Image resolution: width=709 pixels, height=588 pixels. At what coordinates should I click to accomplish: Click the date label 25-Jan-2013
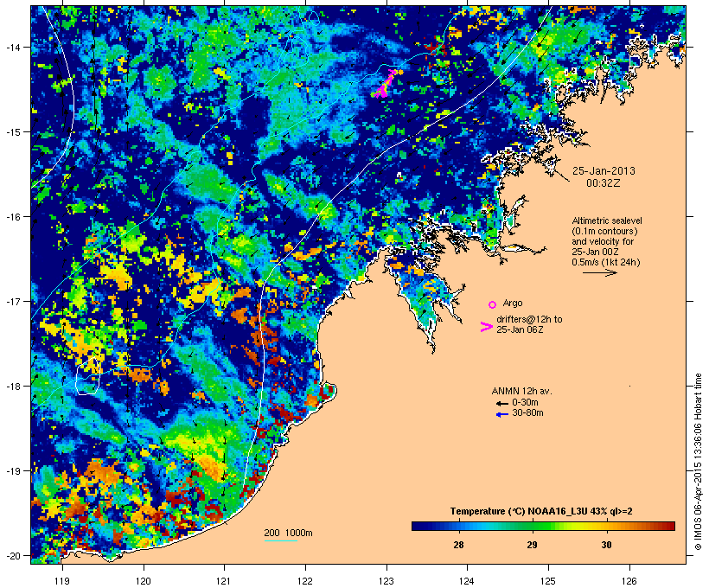[x=604, y=171]
